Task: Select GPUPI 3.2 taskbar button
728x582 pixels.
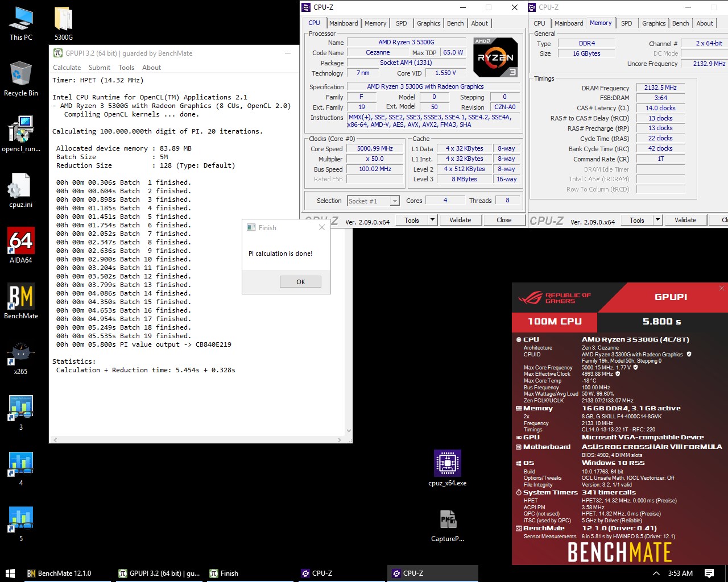Action: 159,573
